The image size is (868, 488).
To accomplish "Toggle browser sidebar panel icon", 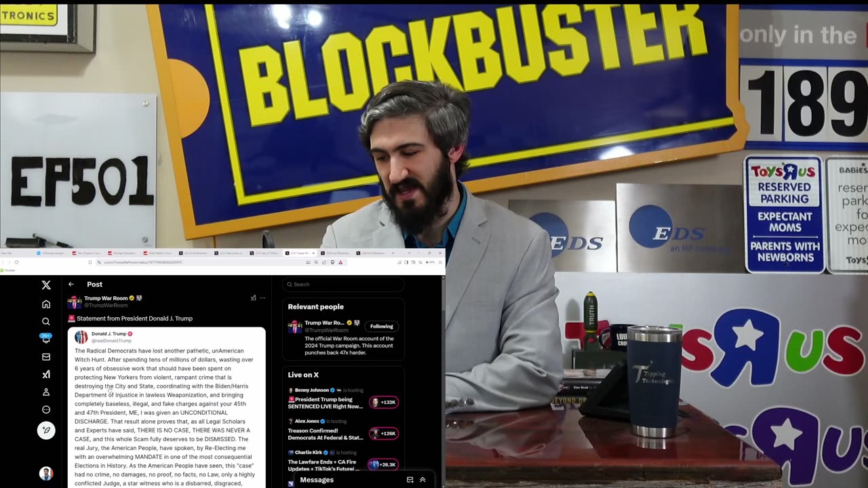I will coord(406,262).
